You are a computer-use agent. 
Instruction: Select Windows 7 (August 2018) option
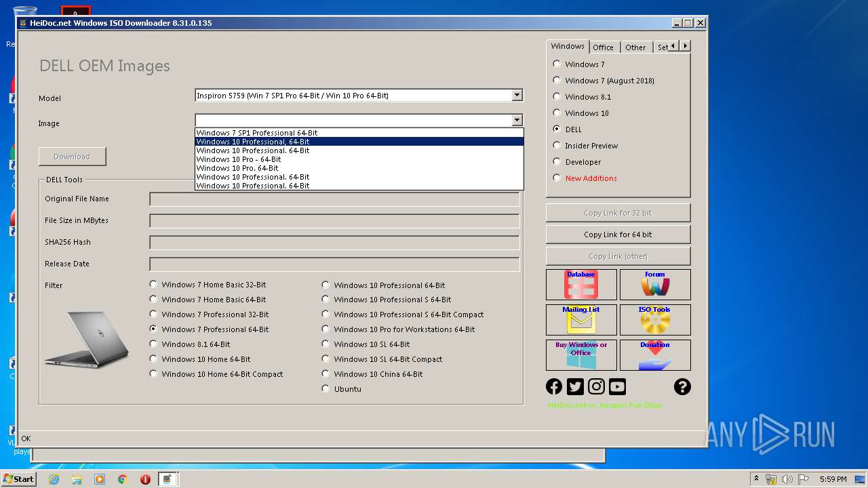click(x=604, y=81)
